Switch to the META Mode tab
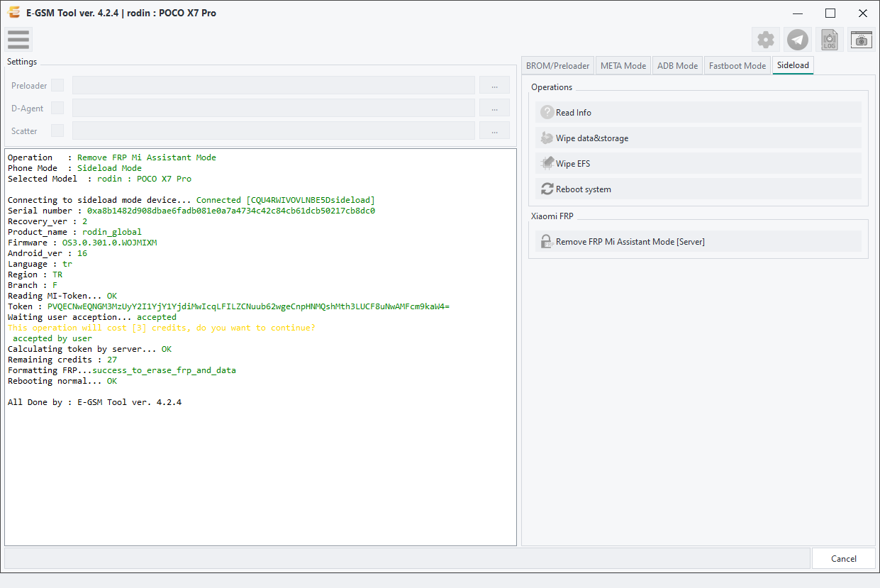 pyautogui.click(x=623, y=65)
